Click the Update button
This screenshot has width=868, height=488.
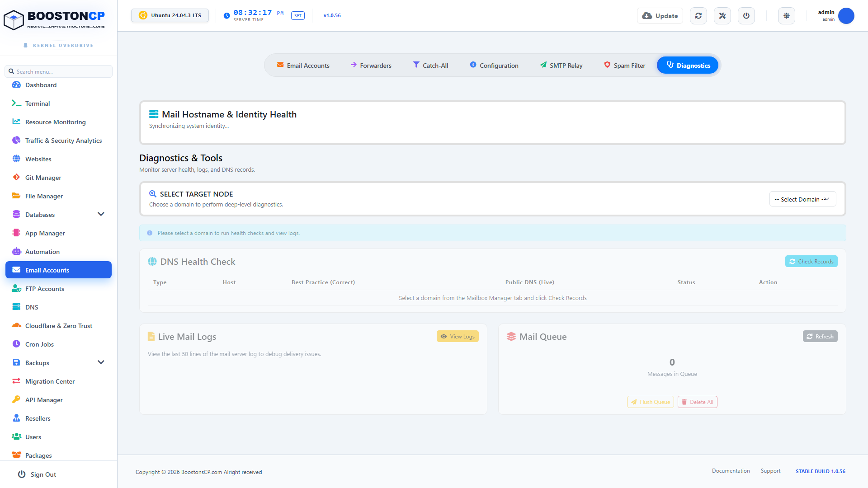[x=660, y=16]
